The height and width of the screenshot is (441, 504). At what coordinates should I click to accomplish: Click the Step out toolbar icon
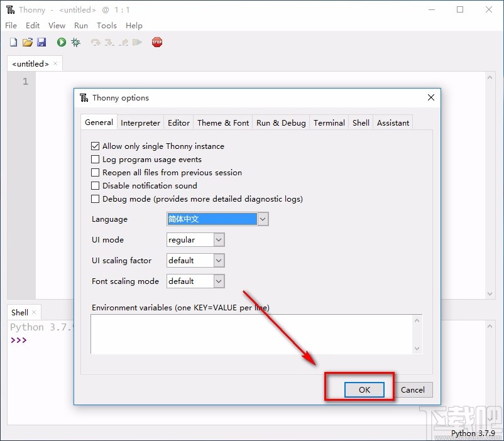[x=123, y=43]
